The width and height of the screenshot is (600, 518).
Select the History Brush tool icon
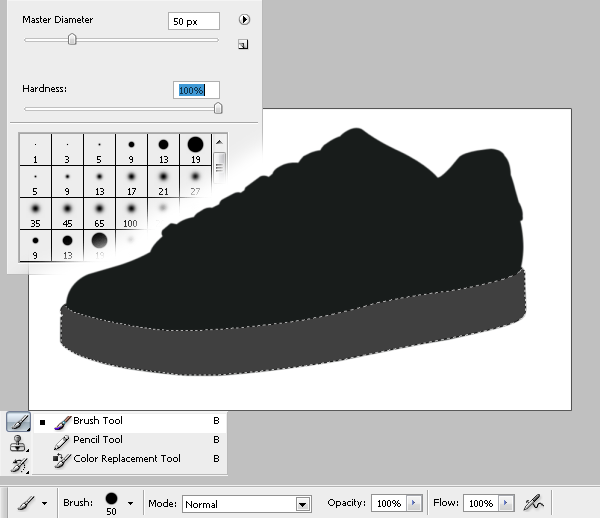coord(18,463)
